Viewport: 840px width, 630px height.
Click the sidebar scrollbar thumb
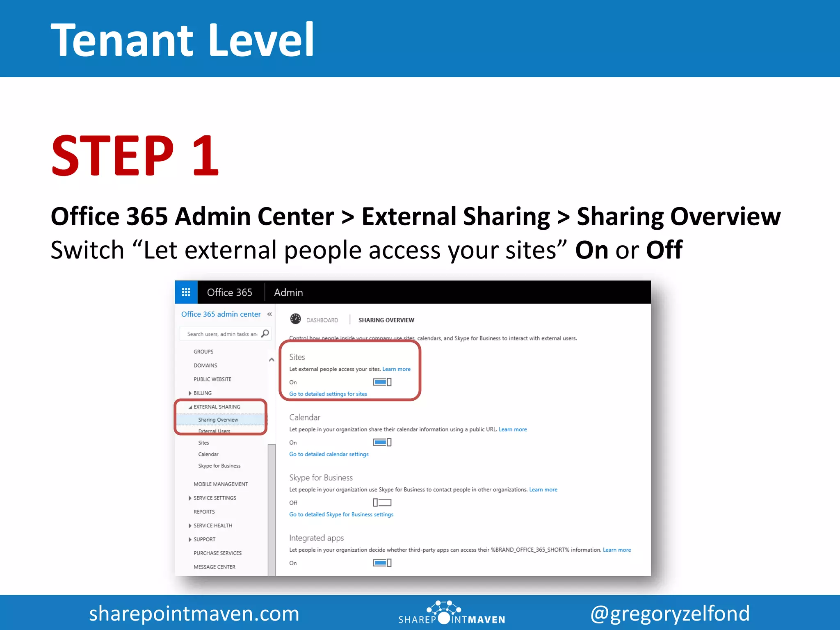click(272, 509)
